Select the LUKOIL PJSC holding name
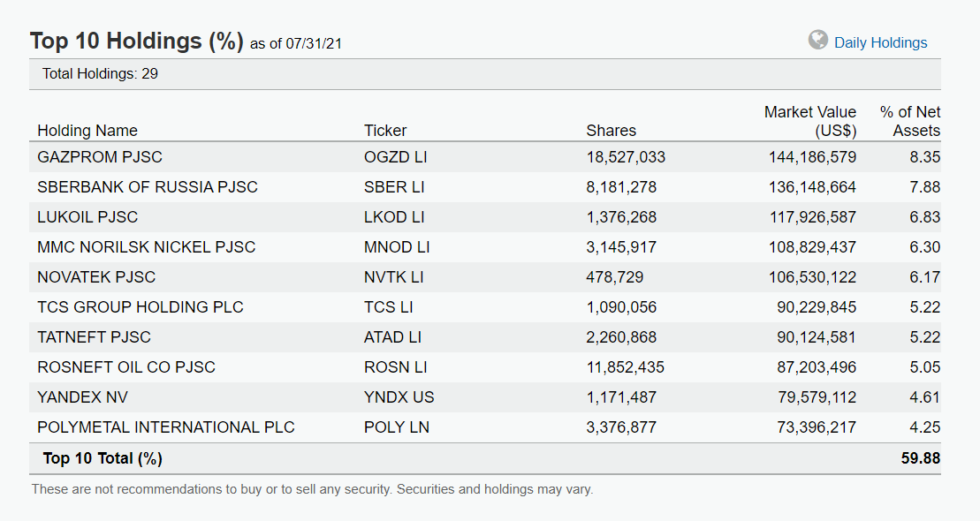The width and height of the screenshot is (980, 521). 87,217
